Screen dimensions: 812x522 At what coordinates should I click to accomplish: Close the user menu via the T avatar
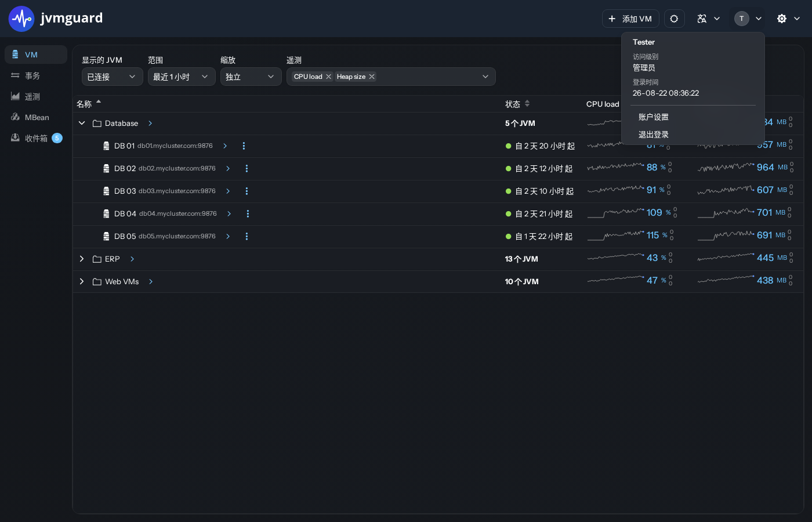point(748,19)
